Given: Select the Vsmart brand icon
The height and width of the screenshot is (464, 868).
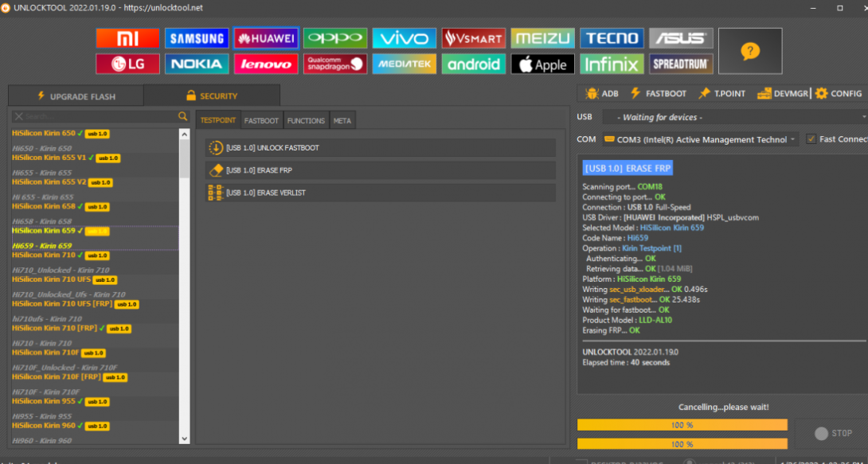Looking at the screenshot, I should pos(473,38).
